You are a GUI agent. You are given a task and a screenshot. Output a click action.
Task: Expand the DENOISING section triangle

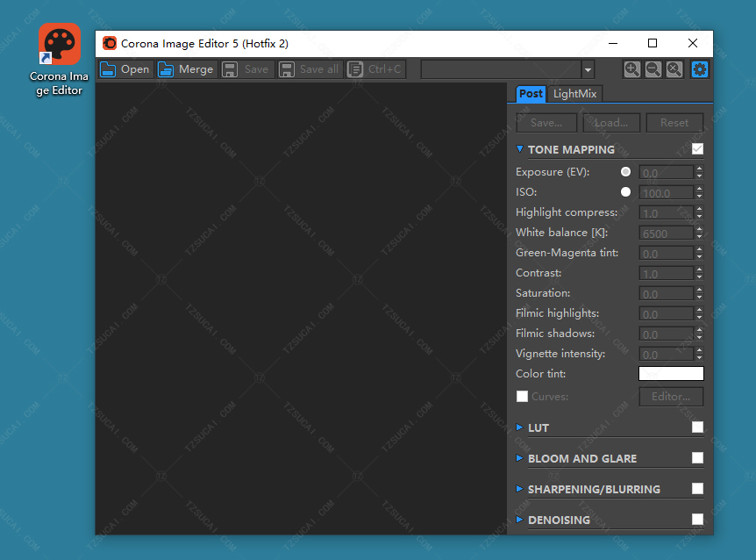519,520
